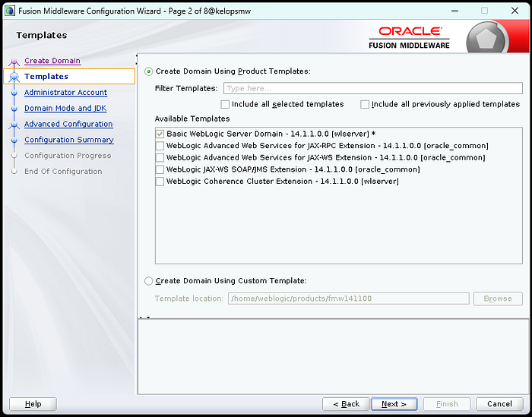Toggle Basic WebLogic Server Domain checkbox
Image resolution: width=532 pixels, height=417 pixels.
(x=160, y=134)
